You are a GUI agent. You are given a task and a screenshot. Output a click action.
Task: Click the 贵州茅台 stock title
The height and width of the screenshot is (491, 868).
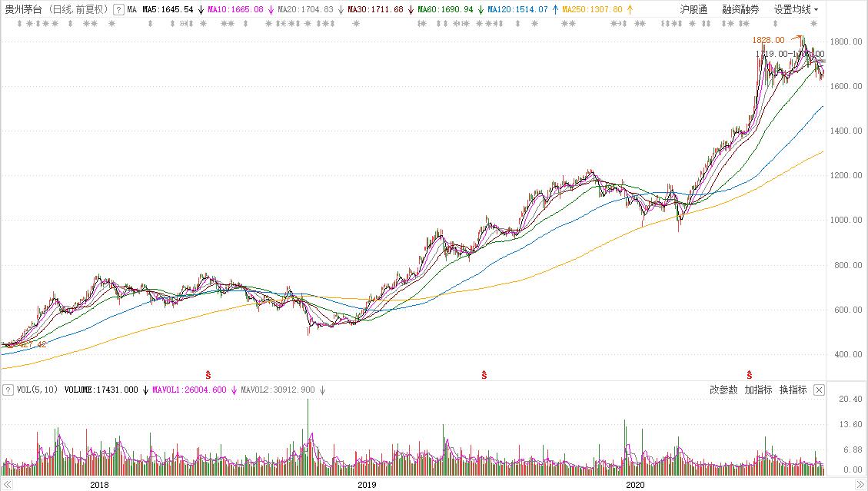[x=23, y=9]
